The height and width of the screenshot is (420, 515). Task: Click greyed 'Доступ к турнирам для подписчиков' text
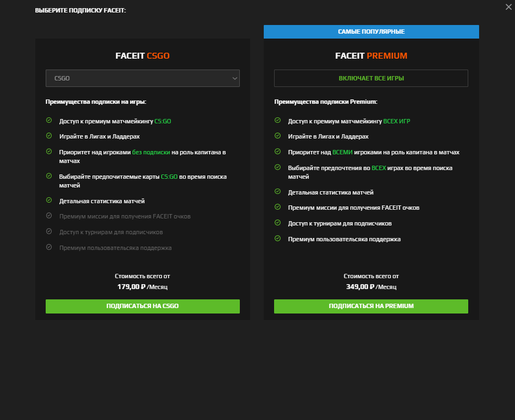click(x=111, y=233)
